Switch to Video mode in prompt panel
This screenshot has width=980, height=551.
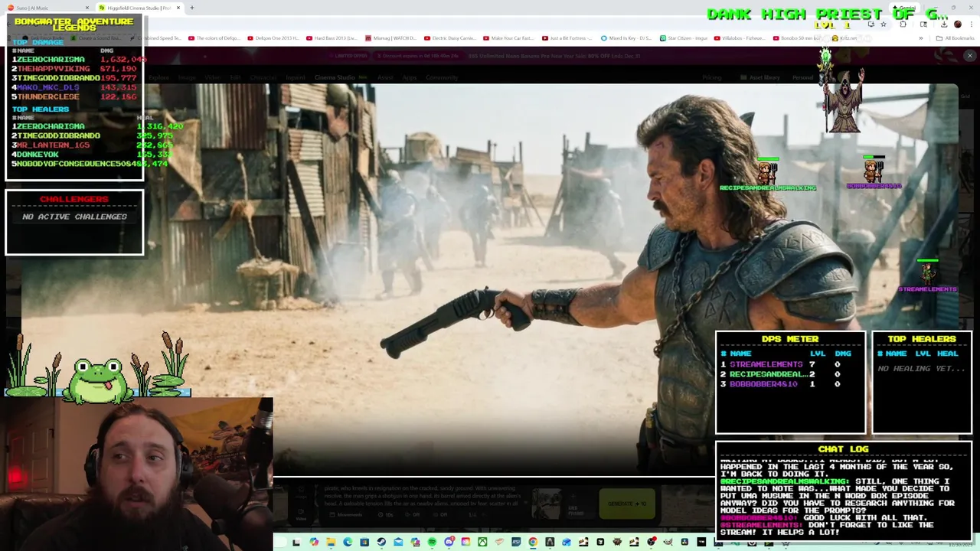coord(301,514)
